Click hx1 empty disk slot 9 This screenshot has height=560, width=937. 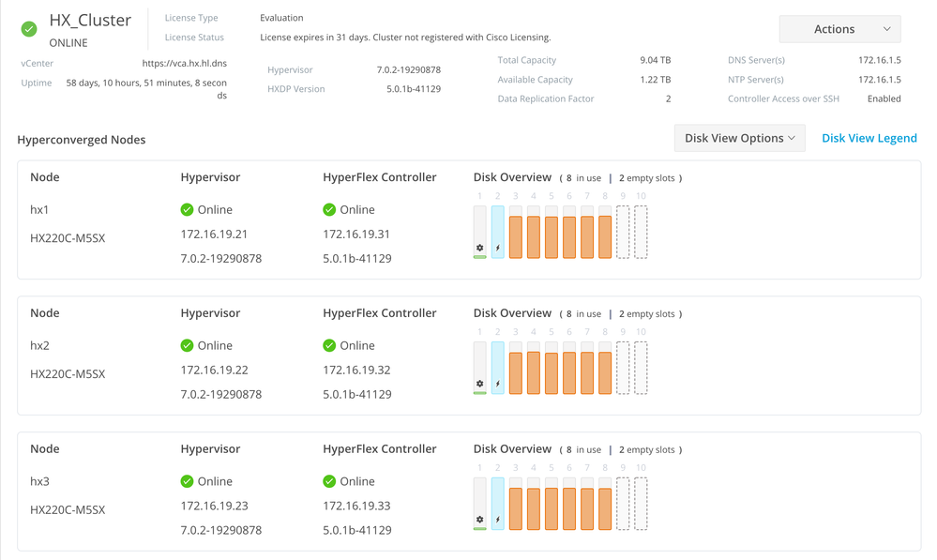point(624,232)
